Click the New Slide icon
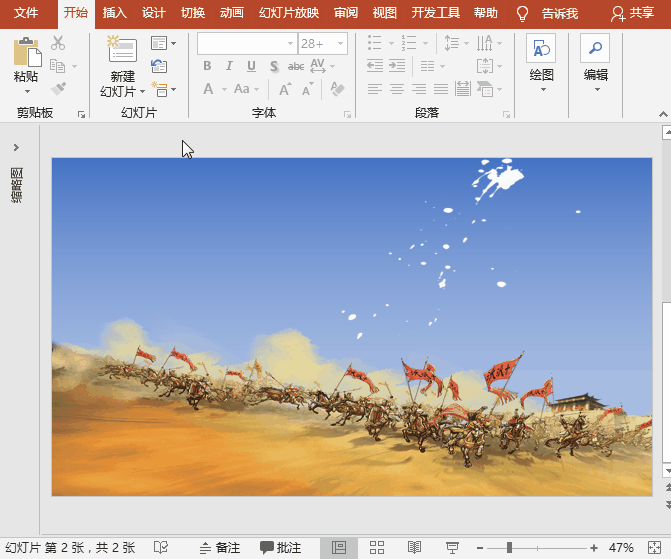This screenshot has width=671, height=559. point(122,50)
